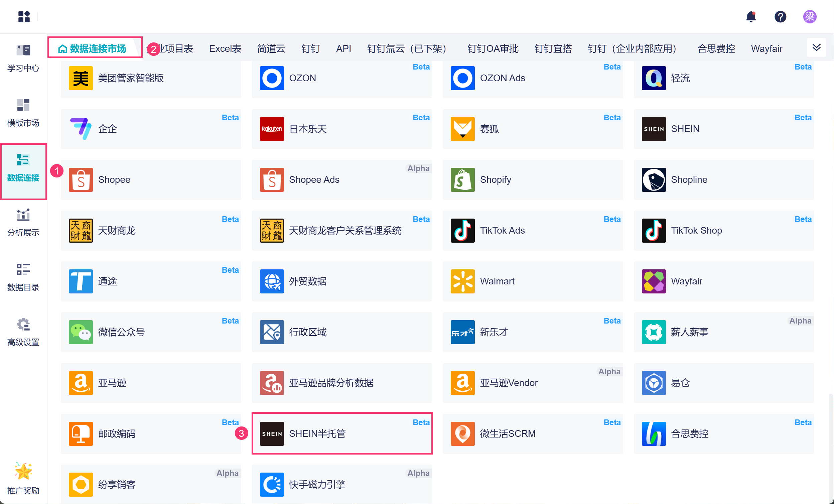Choose the 亚马逊 connector card
The width and height of the screenshot is (834, 504).
[151, 383]
